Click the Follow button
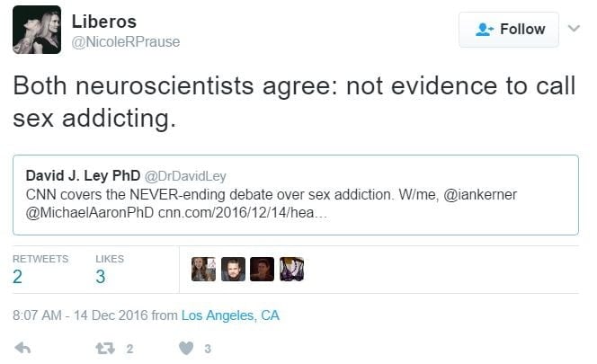 pos(509,30)
